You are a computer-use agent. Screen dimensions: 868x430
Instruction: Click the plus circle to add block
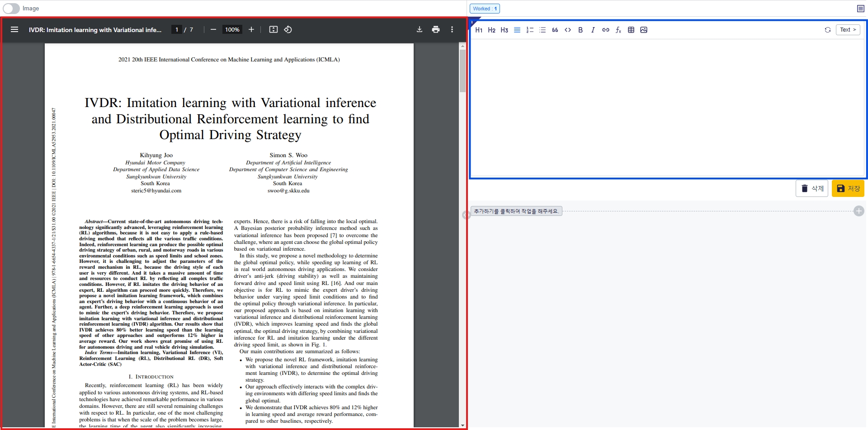coord(859,211)
